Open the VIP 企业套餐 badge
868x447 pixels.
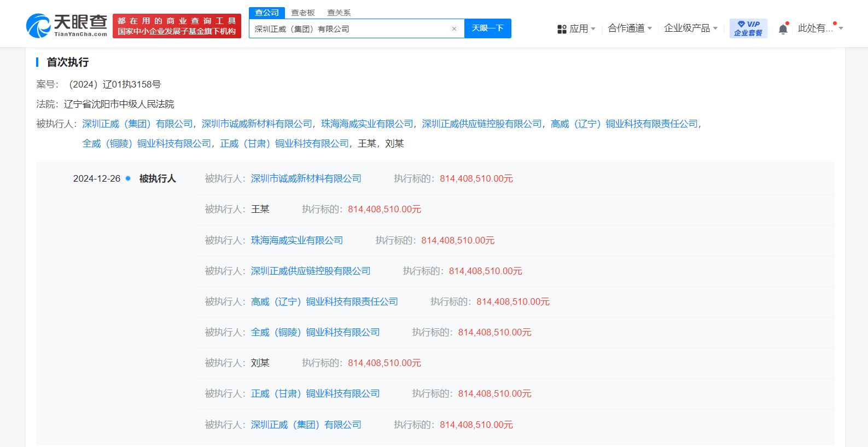[748, 28]
